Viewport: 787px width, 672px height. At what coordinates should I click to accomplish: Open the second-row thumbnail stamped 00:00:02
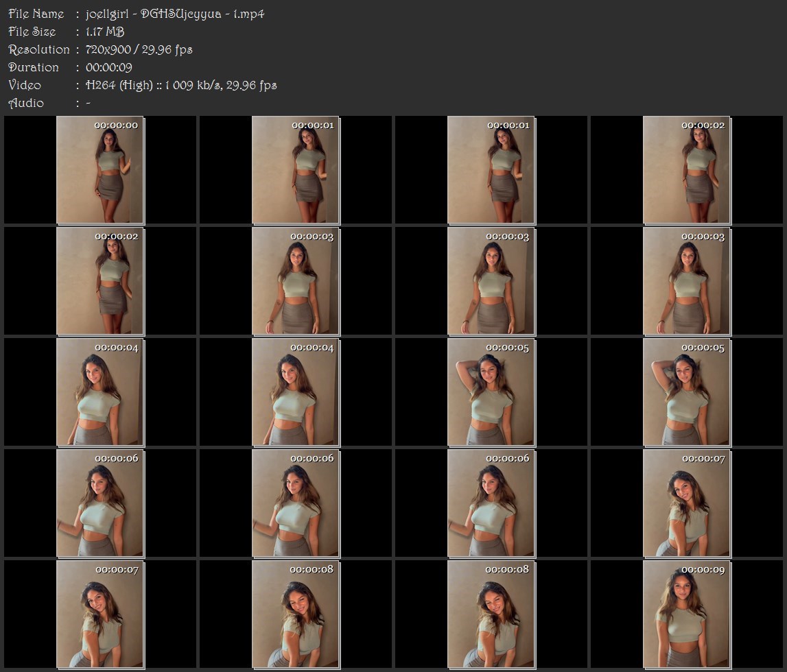pyautogui.click(x=100, y=281)
